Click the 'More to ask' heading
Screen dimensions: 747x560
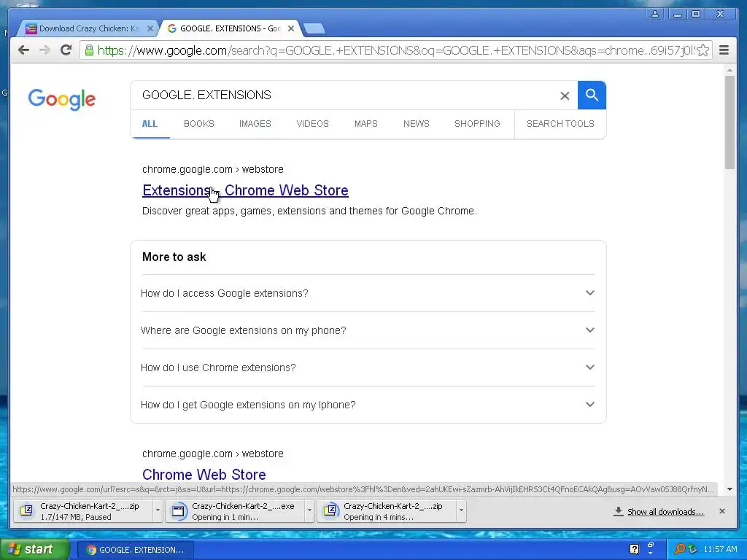(x=174, y=257)
